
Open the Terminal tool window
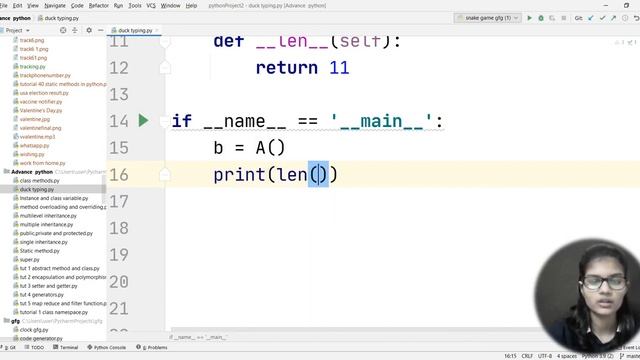[66, 347]
